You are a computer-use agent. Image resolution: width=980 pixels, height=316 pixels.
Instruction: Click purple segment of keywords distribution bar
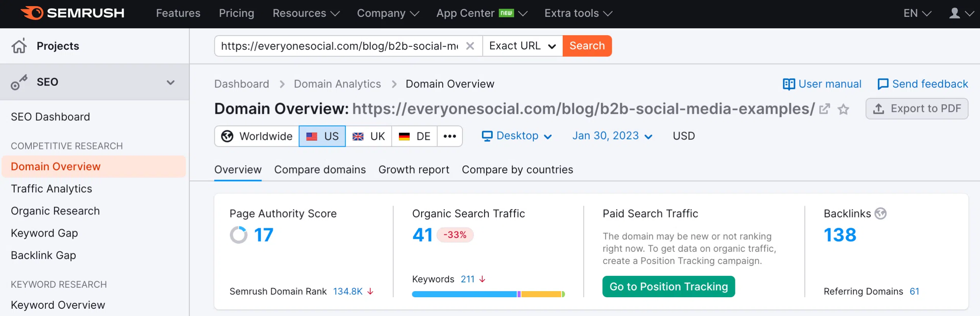pos(519,294)
